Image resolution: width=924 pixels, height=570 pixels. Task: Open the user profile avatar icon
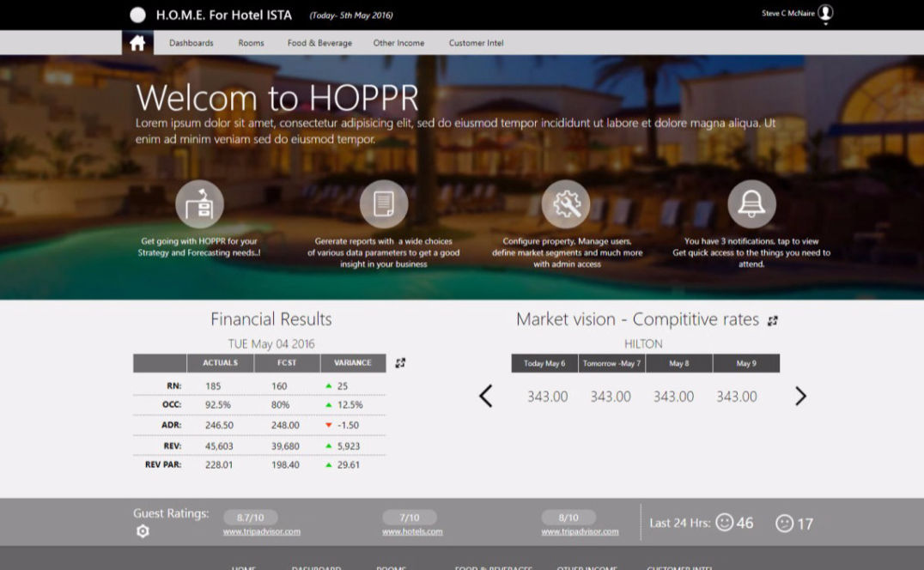pos(825,14)
